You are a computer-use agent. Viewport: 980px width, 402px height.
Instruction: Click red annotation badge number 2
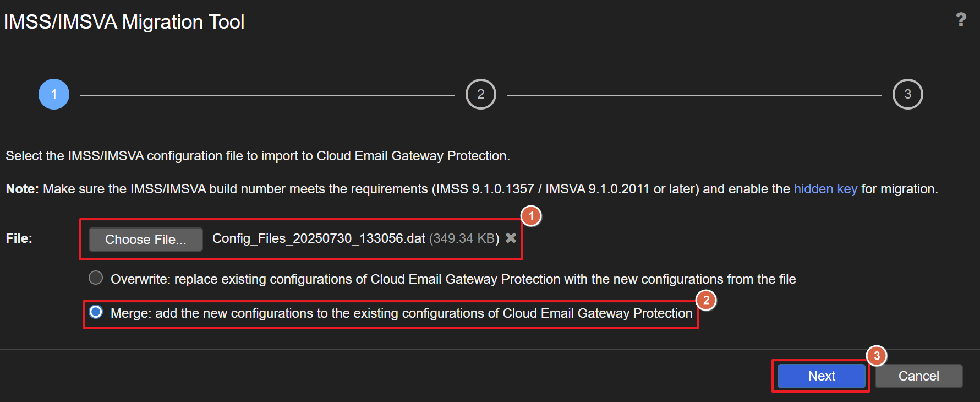tap(706, 301)
